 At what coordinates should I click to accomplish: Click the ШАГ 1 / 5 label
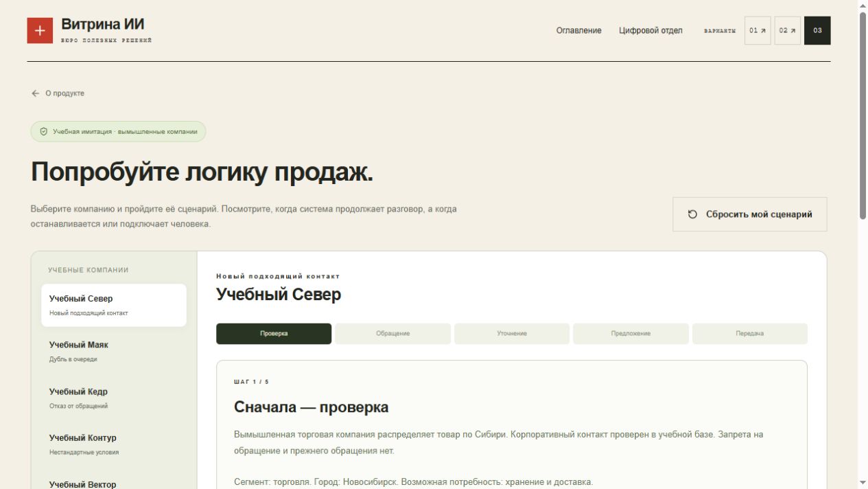point(251,382)
